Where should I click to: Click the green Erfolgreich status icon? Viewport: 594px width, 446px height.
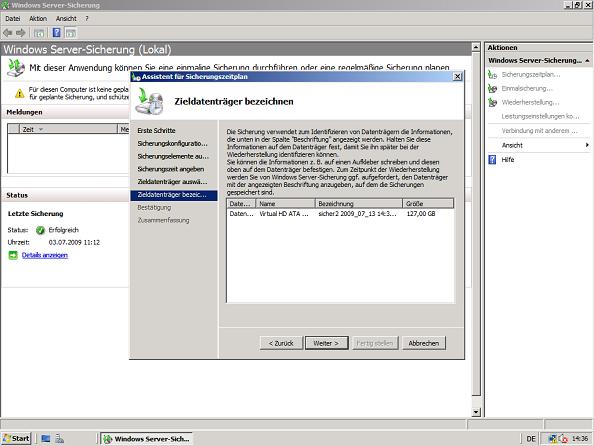[x=40, y=230]
